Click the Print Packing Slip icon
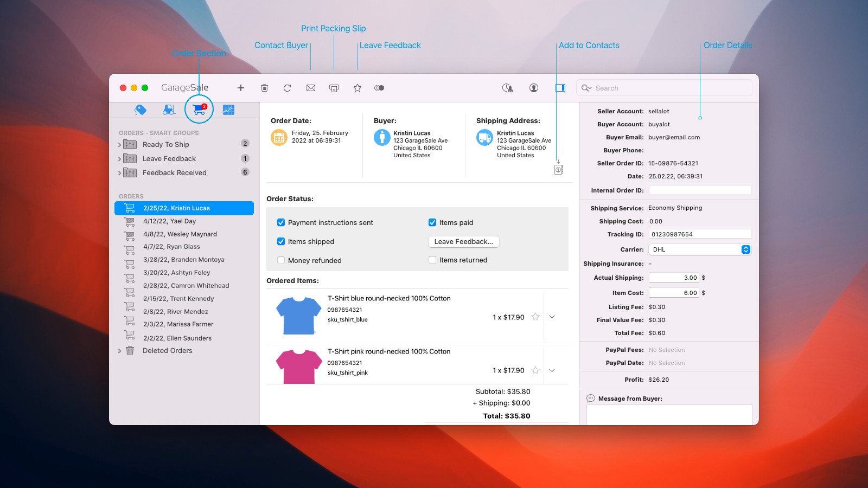868x488 pixels. [x=334, y=88]
